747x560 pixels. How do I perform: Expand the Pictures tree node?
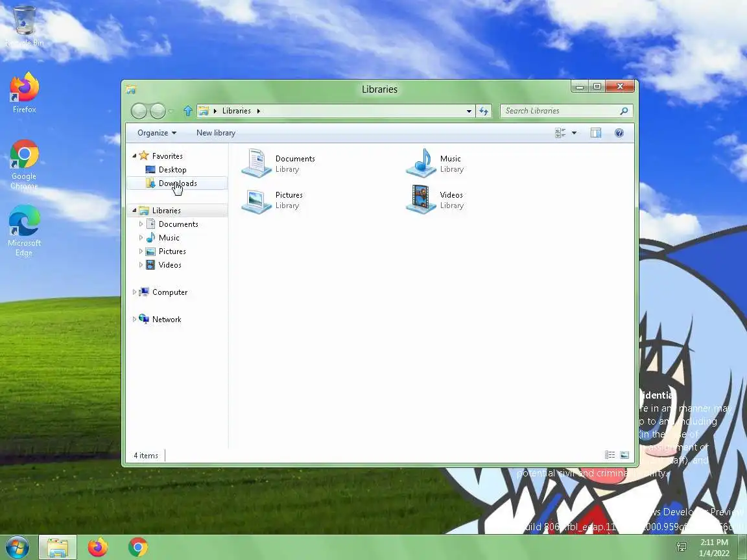coord(141,251)
